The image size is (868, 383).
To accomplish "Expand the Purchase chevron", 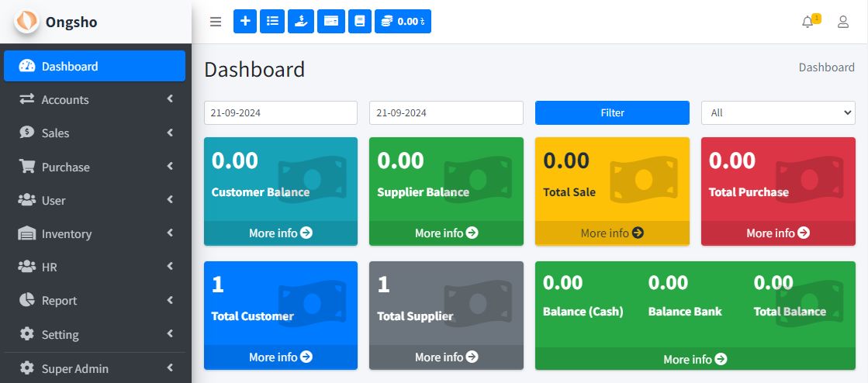I will tap(170, 166).
